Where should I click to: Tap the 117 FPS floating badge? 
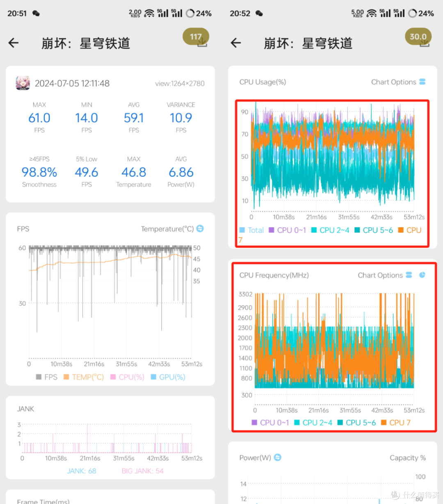click(x=196, y=37)
